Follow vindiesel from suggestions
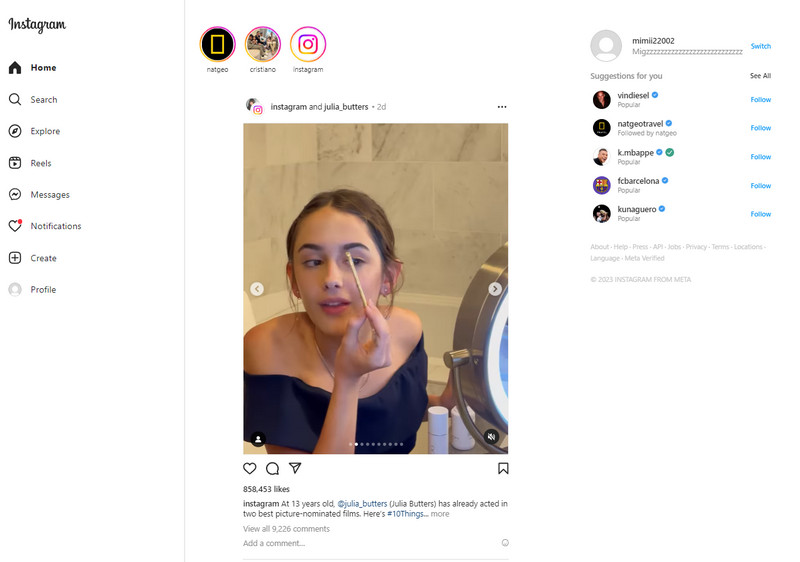This screenshot has height=562, width=800. click(x=760, y=99)
